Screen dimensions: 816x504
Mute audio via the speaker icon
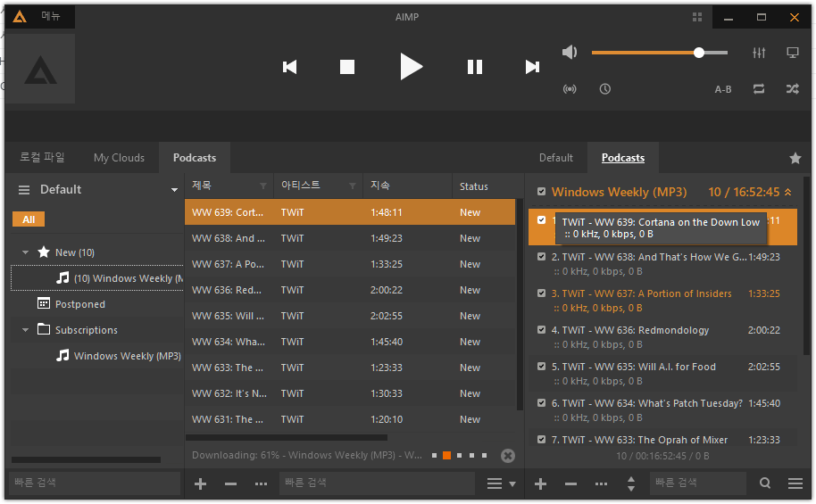point(570,52)
